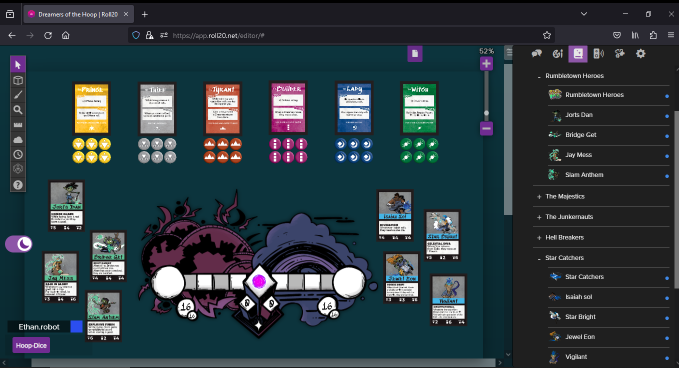Go to the browser home page

65,36
